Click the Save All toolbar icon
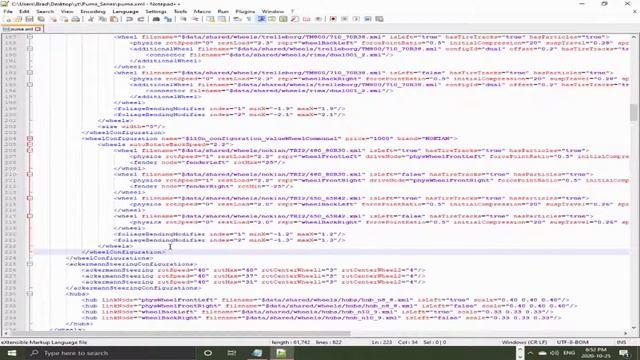Image resolution: width=640 pixels, height=360 pixels. point(41,19)
